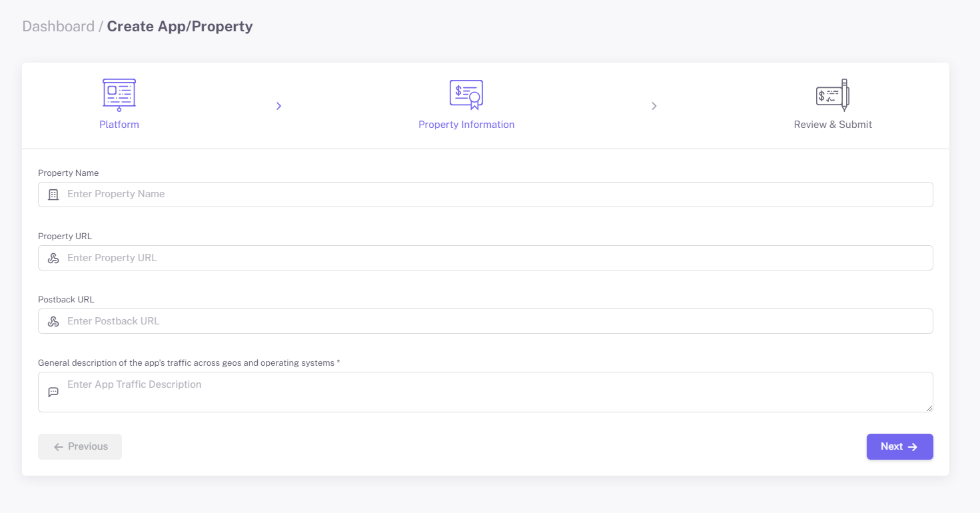Click the chevron before Review & Submit step

[x=654, y=106]
